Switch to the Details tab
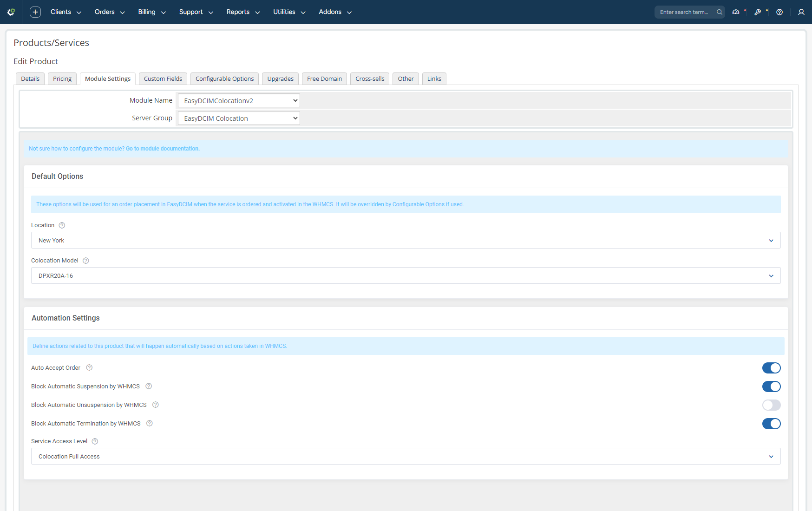 coord(30,79)
